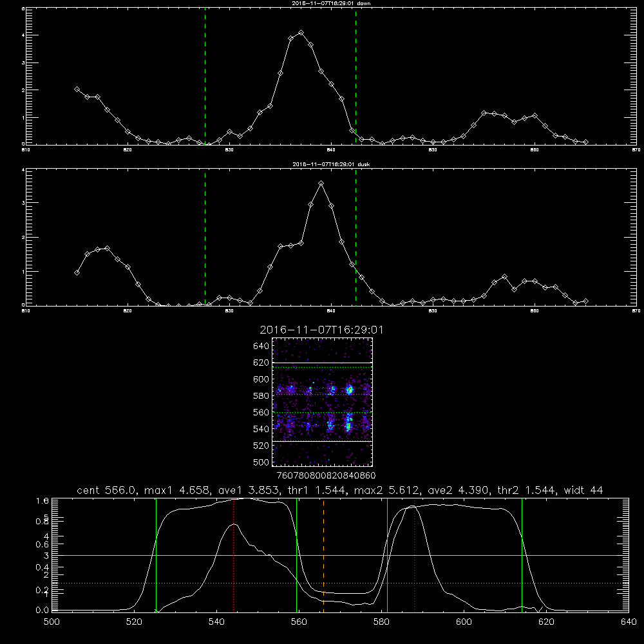644x644 pixels.
Task: Click the '500' label on bottom plot x-axis
Action: (x=52, y=622)
